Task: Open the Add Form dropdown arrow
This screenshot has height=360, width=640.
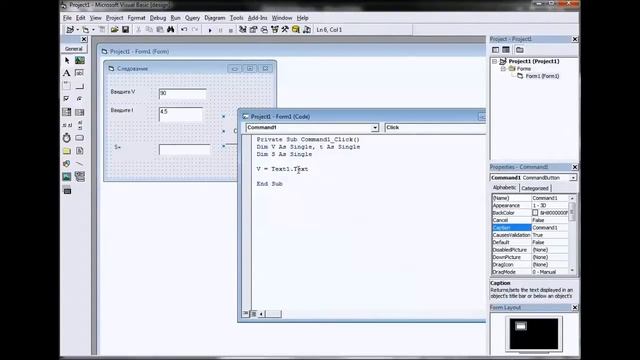Action: point(93,30)
